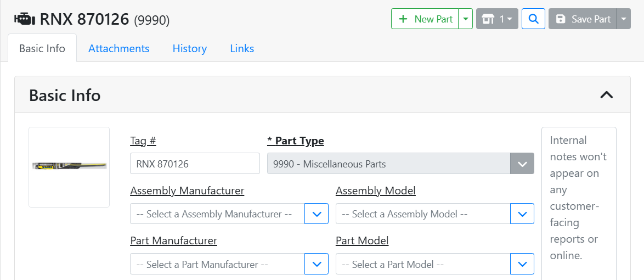Open the Part Manufacturer dropdown
Screen dimensions: 644x280
pyautogui.click(x=317, y=264)
